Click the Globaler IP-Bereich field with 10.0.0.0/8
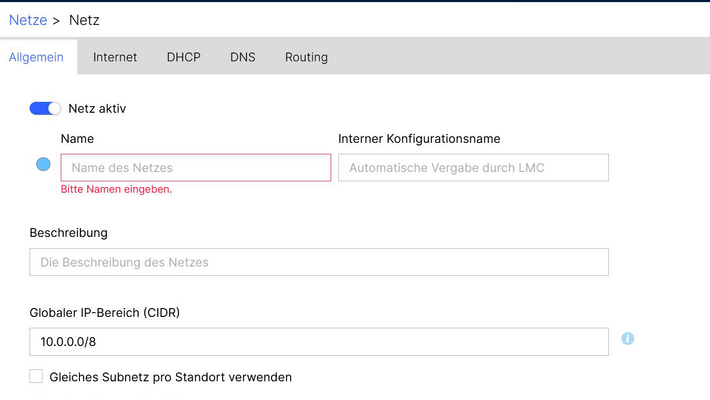The height and width of the screenshot is (400, 710). pos(319,342)
